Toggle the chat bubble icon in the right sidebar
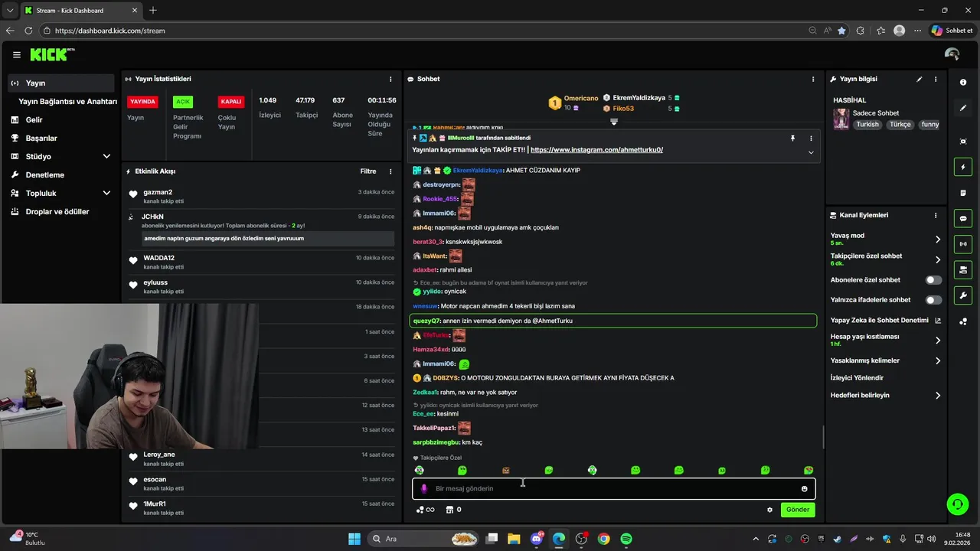 click(963, 218)
